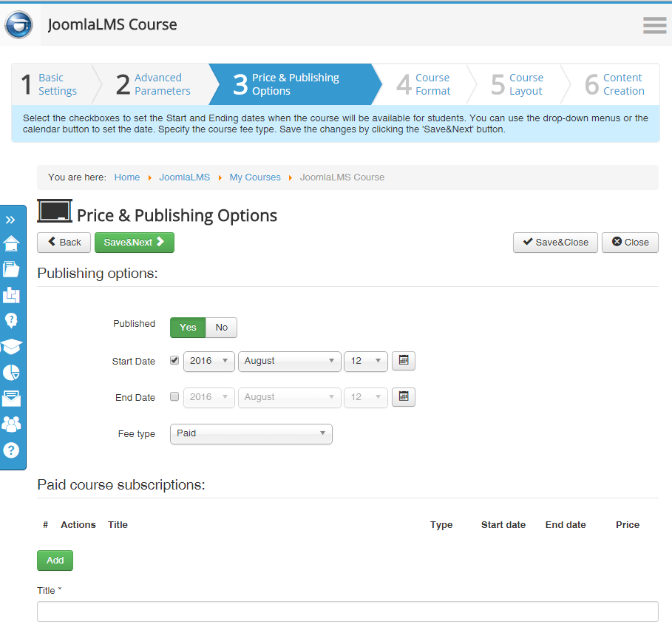Set Published to Yes

coord(188,328)
